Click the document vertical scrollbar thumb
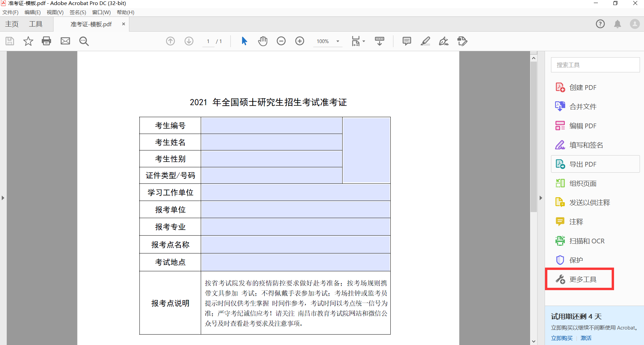The height and width of the screenshot is (345, 644). point(534,137)
